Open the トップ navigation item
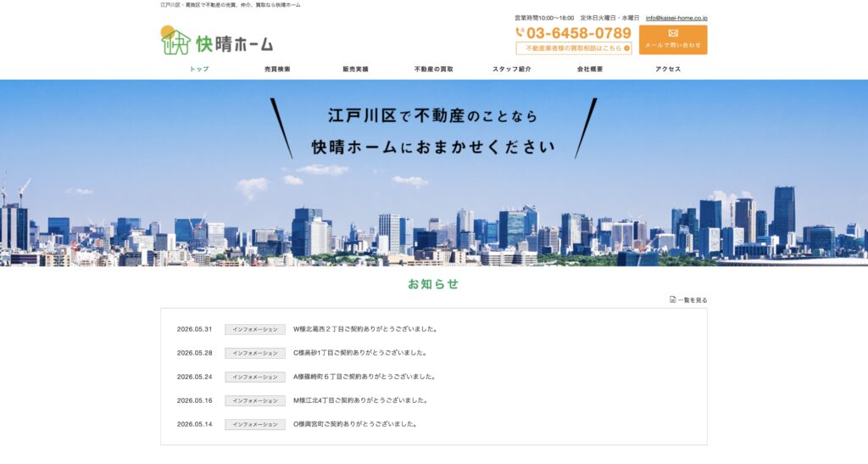This screenshot has width=868, height=464. pyautogui.click(x=199, y=70)
